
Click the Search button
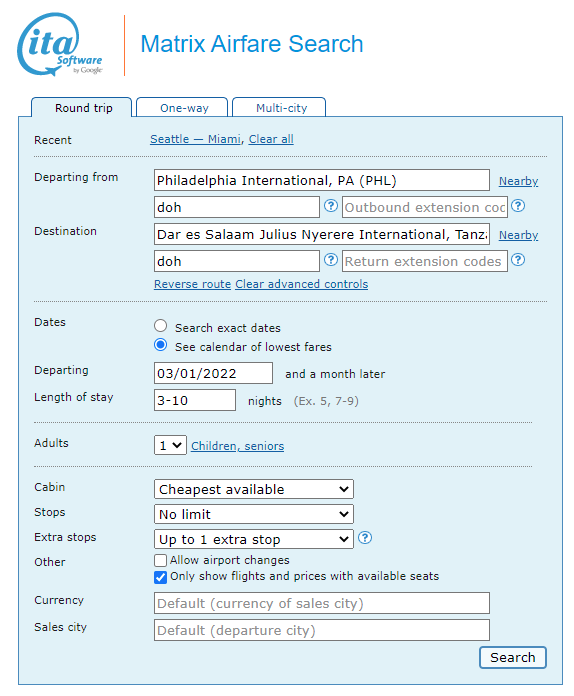pyautogui.click(x=513, y=657)
